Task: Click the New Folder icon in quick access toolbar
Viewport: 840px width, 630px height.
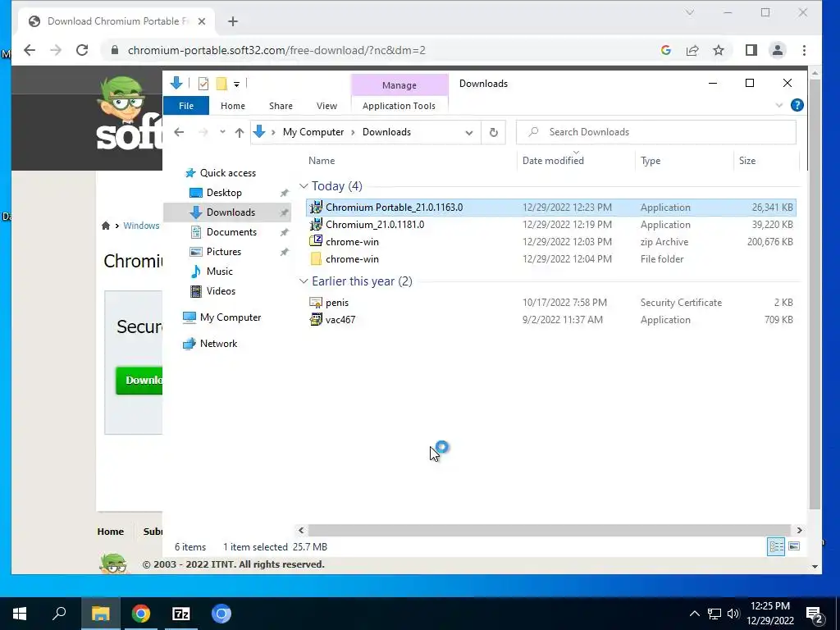Action: pos(221,84)
